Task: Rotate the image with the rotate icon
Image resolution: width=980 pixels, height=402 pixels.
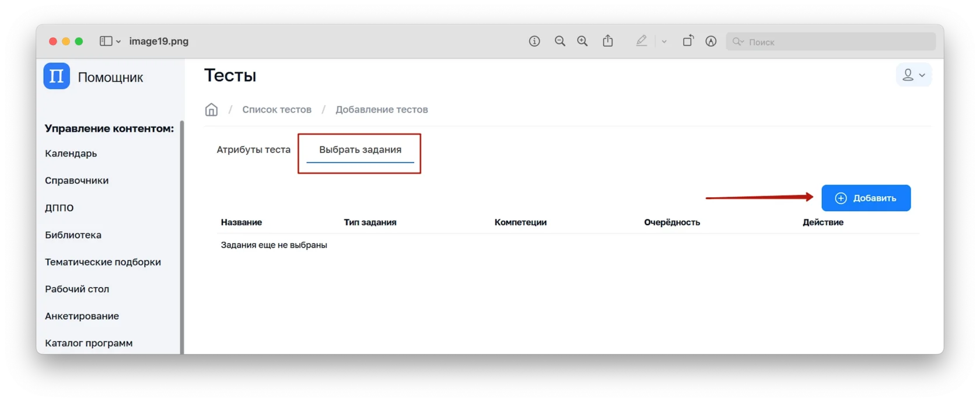Action: (x=688, y=41)
